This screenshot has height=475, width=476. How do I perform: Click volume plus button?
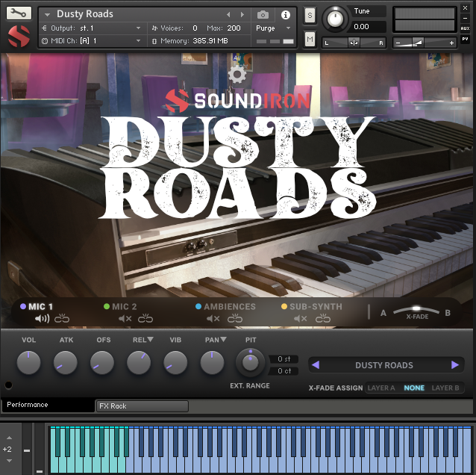click(x=451, y=43)
